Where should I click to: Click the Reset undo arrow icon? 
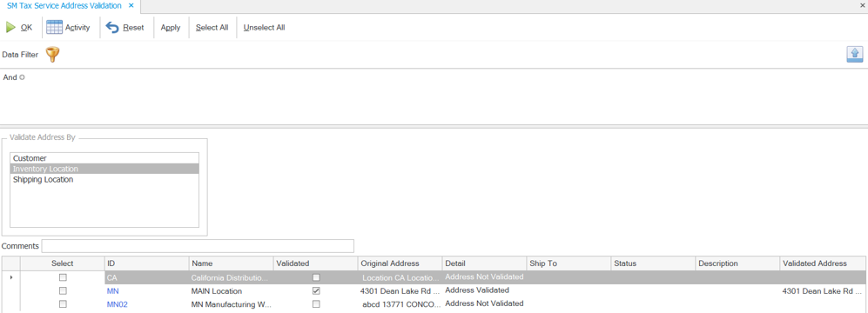pos(112,27)
